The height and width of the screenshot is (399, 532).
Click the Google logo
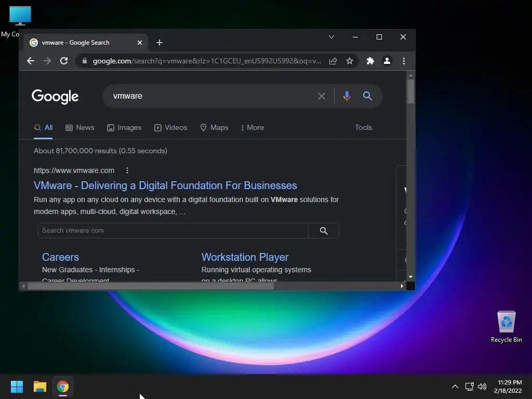click(55, 97)
